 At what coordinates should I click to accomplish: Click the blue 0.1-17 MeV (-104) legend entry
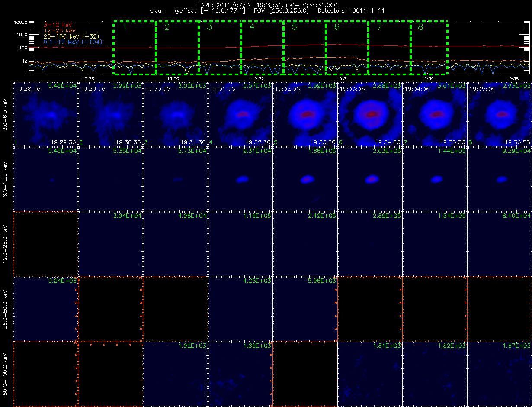[73, 42]
